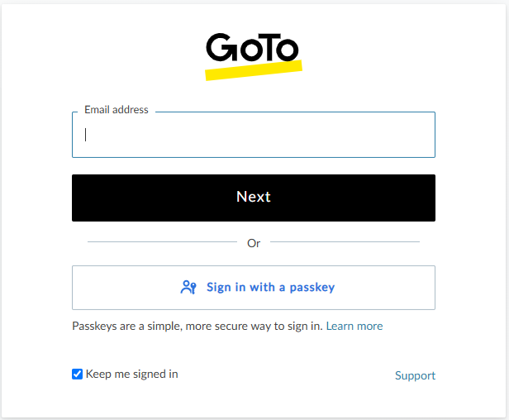
Task: Place the cursor in the email text box
Action: 254,135
